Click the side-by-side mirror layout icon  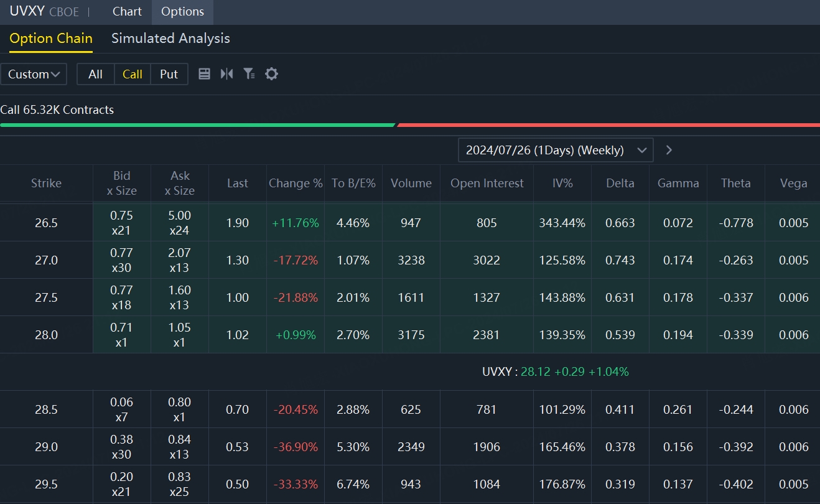[226, 74]
